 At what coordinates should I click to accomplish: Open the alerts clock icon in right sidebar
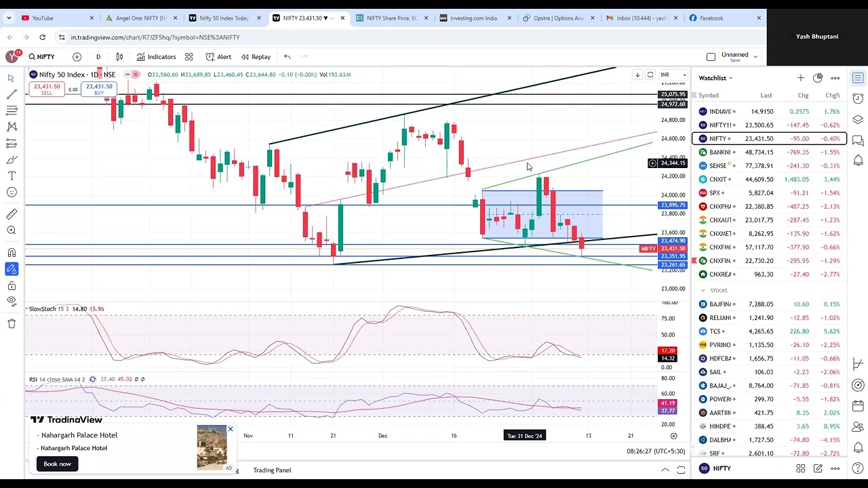tap(858, 99)
